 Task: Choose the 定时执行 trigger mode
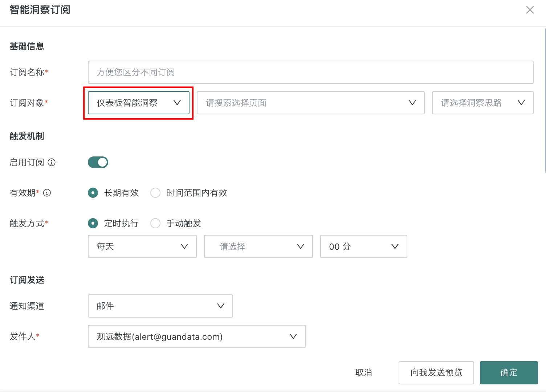click(x=93, y=223)
